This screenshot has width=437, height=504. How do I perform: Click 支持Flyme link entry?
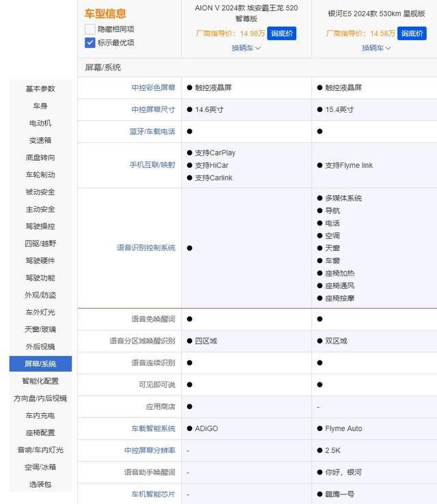click(x=349, y=165)
